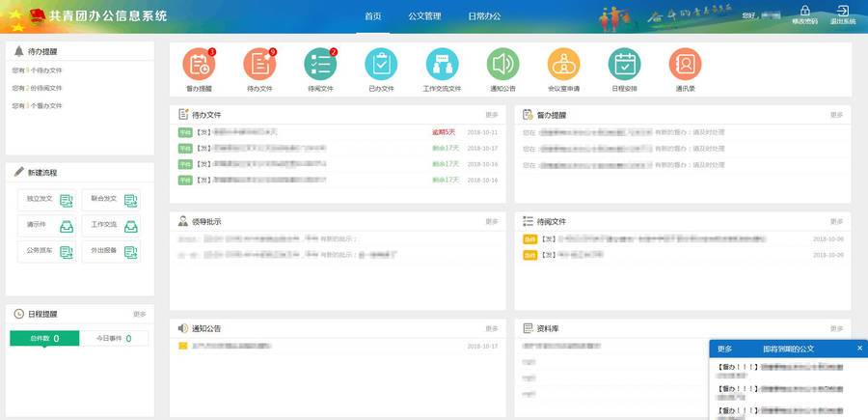Screen dimensions: 868x420
Task: Close the 即将到期的公文 popup
Action: (859, 348)
